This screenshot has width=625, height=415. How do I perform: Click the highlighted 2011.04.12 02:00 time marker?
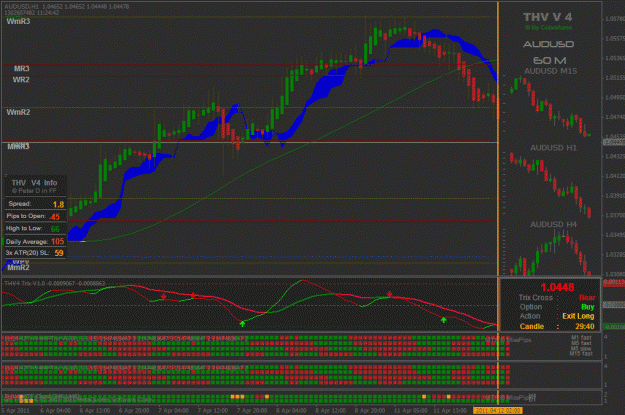tap(498, 410)
